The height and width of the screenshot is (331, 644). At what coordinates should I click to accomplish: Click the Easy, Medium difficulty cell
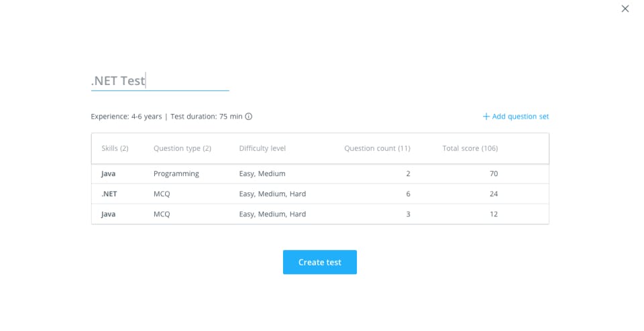click(262, 174)
